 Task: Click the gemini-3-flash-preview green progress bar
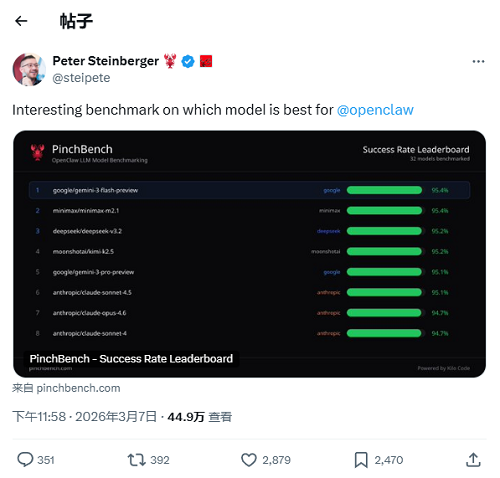point(384,190)
